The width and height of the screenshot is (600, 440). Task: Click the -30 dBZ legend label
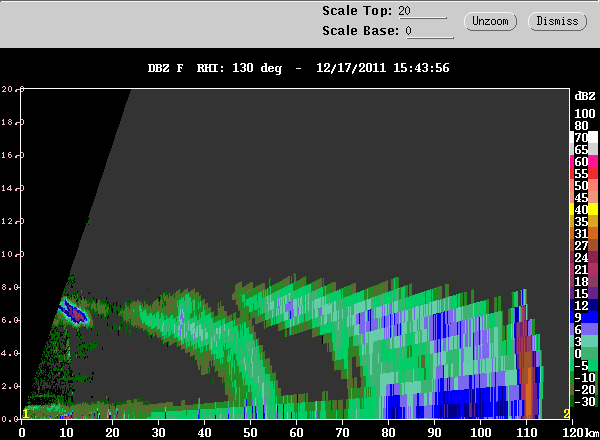click(583, 402)
